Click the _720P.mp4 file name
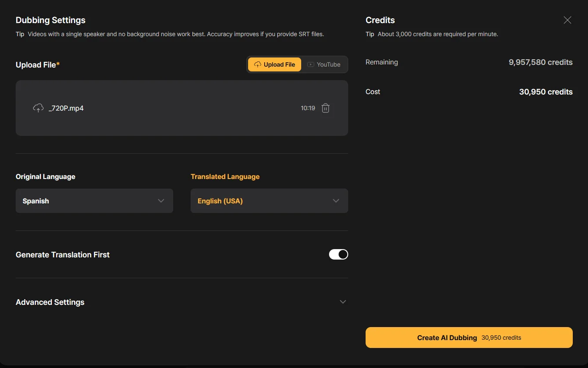This screenshot has height=368, width=588. pos(66,108)
